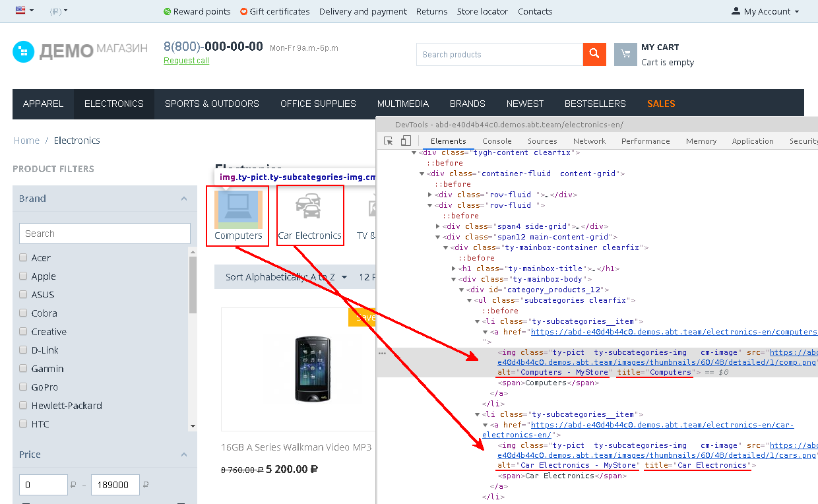Click the orange search magnifier button
Image resolution: width=818 pixels, height=504 pixels.
click(x=594, y=54)
